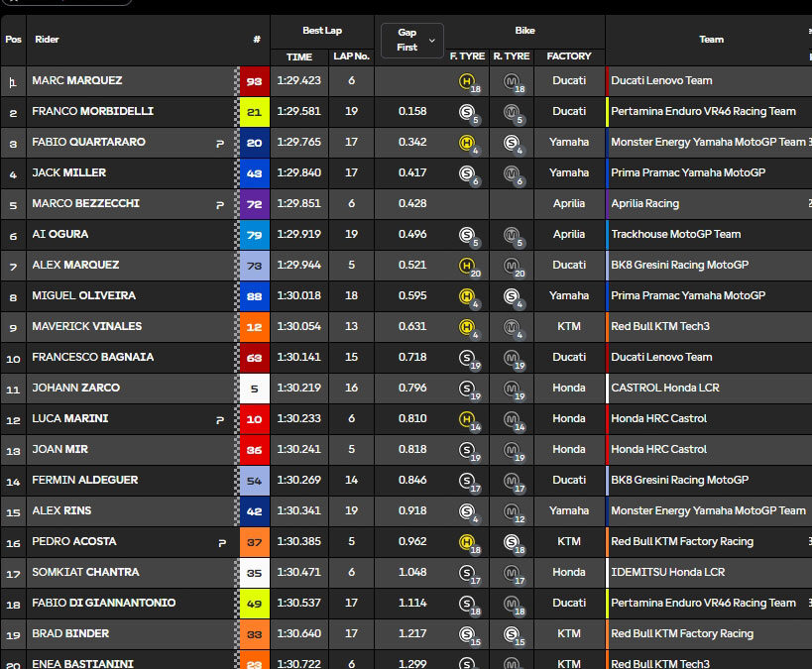Click Marc Marquez hard front tyre icon
The image size is (812, 669).
[467, 81]
